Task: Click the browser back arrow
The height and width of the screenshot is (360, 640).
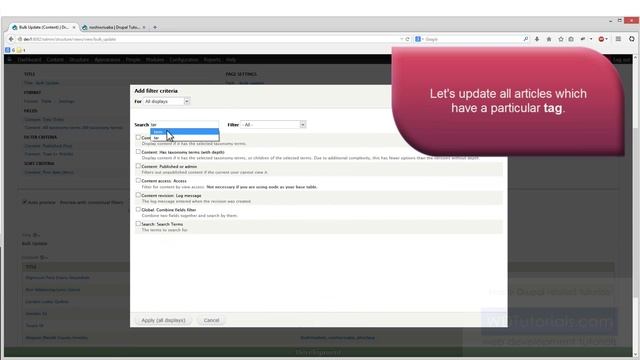Action: 11,39
